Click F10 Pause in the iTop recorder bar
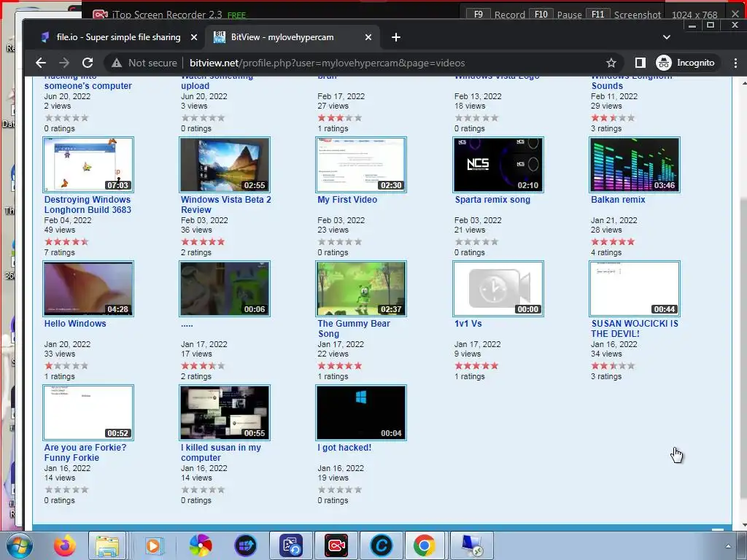This screenshot has height=560, width=747. (555, 15)
